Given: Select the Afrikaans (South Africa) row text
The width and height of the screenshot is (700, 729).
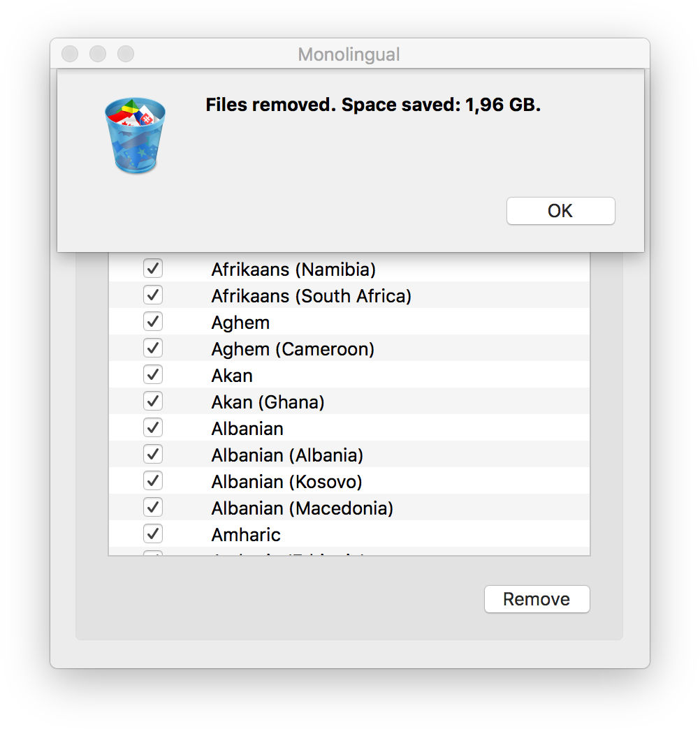Looking at the screenshot, I should pyautogui.click(x=311, y=296).
